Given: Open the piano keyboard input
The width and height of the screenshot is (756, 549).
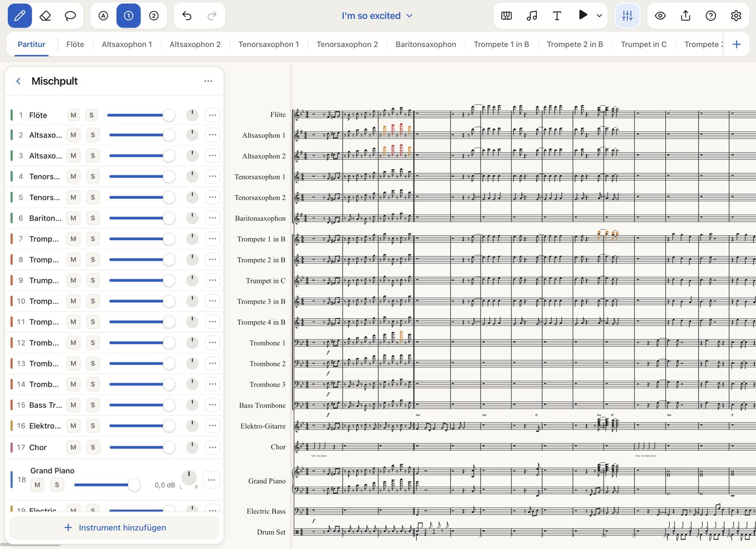Looking at the screenshot, I should (507, 16).
